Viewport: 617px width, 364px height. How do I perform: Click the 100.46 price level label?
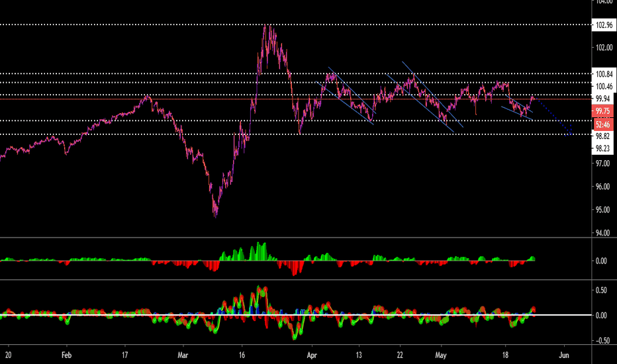(x=603, y=86)
